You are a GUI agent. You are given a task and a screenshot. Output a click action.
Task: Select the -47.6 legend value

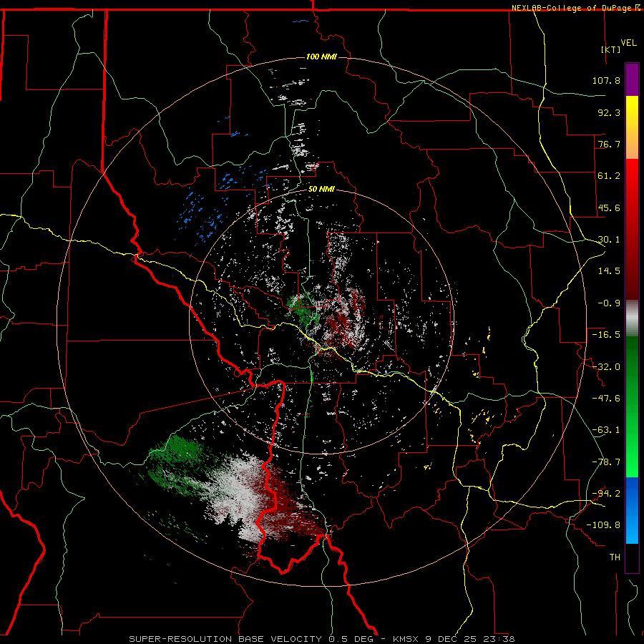606,399
